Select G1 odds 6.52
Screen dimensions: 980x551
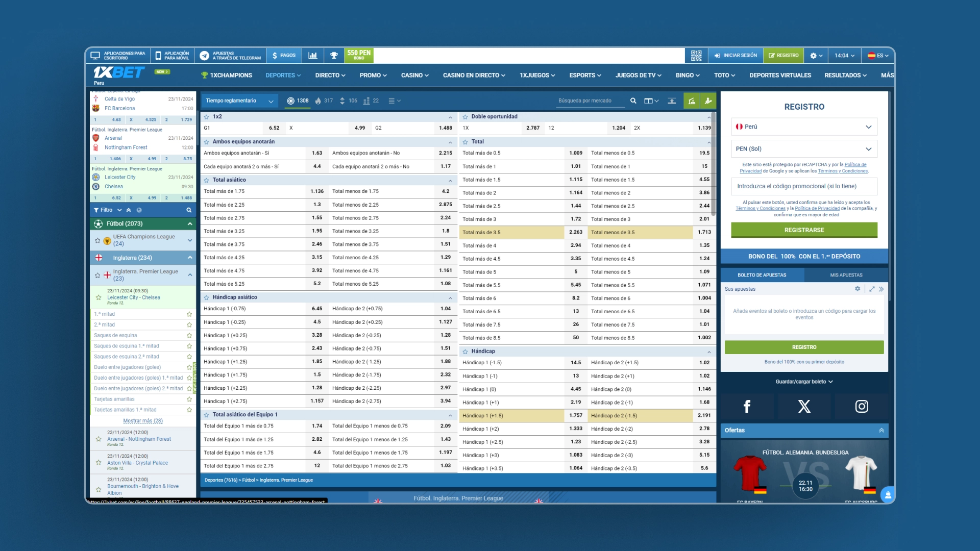click(274, 128)
